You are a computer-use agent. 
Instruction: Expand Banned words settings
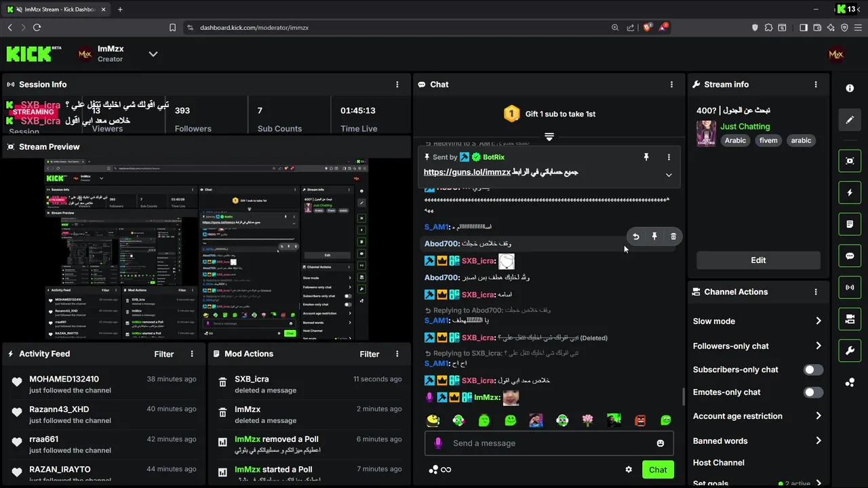click(818, 441)
